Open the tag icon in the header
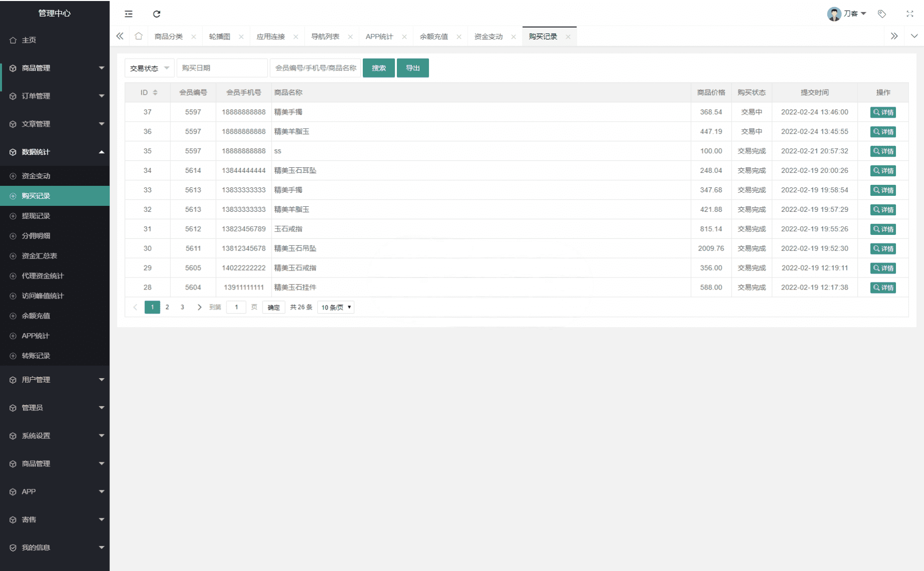Image resolution: width=924 pixels, height=571 pixels. pyautogui.click(x=882, y=14)
